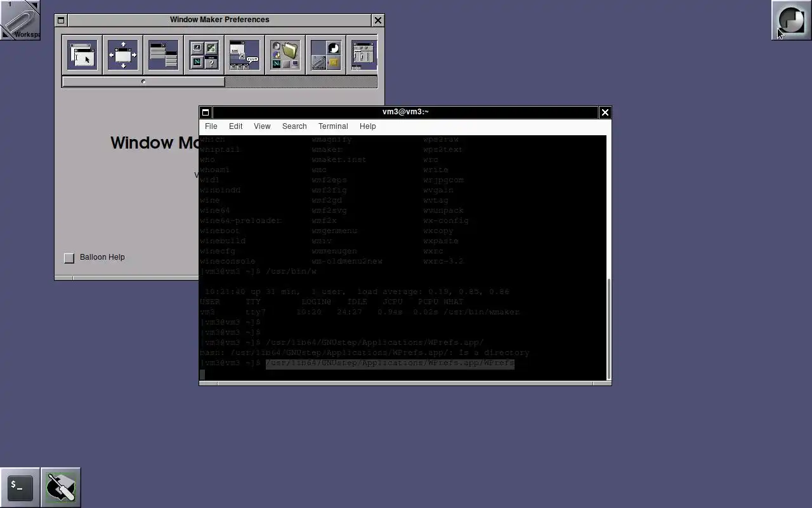The image size is (812, 508).
Task: Click 'wmmenugen' in terminal listing
Action: pos(334,251)
